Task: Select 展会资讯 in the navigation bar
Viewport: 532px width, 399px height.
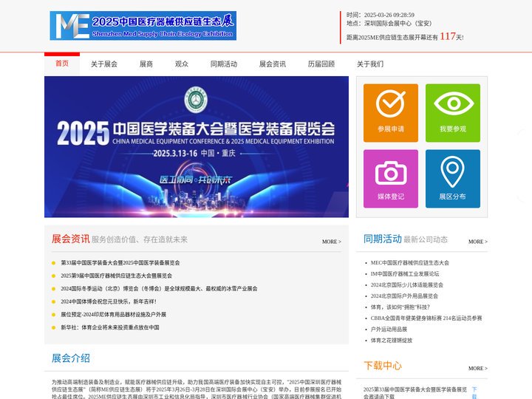Action: (273, 64)
